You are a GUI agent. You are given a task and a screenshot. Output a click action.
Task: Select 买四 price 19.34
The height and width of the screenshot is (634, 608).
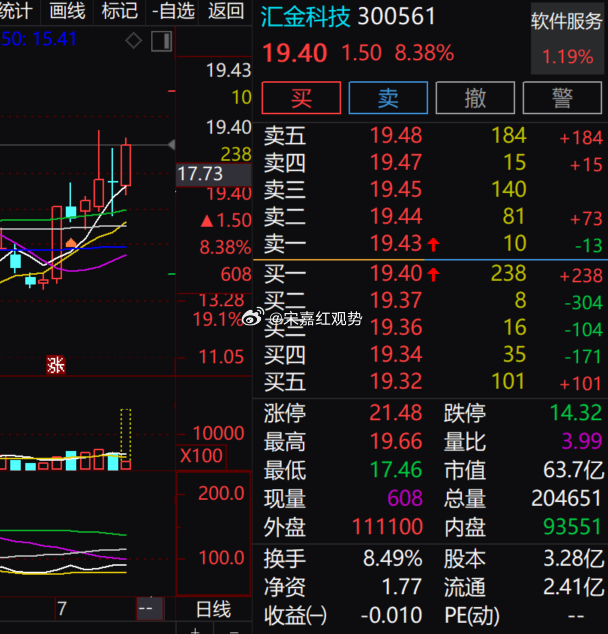point(396,354)
